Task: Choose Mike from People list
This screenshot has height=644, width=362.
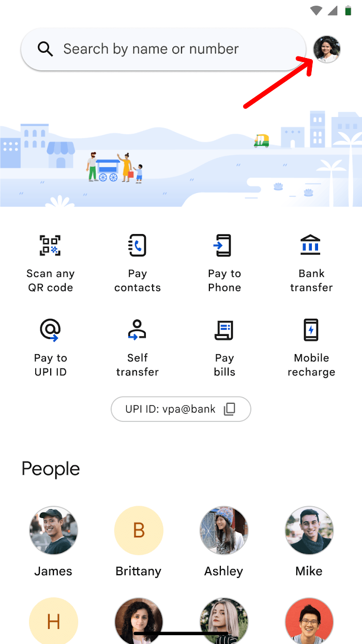Action: tap(309, 531)
